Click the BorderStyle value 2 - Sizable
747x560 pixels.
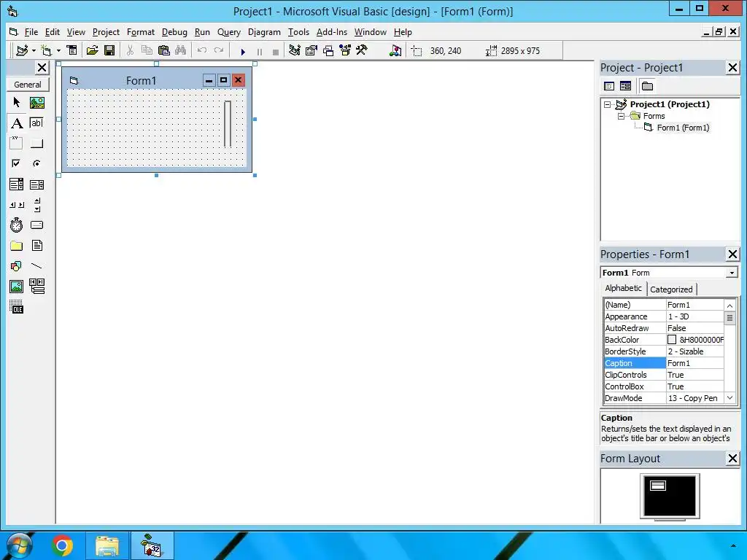pyautogui.click(x=694, y=351)
